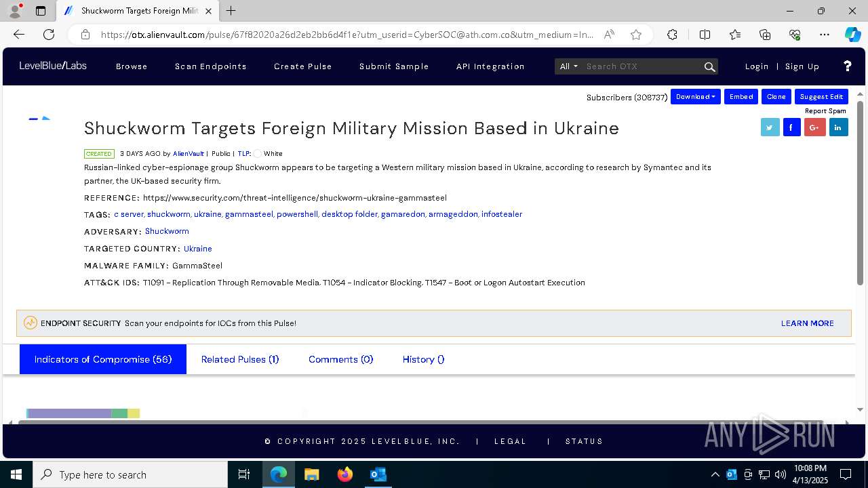Click the browser address bar URL
Image resolution: width=868 pixels, height=488 pixels.
(x=347, y=35)
